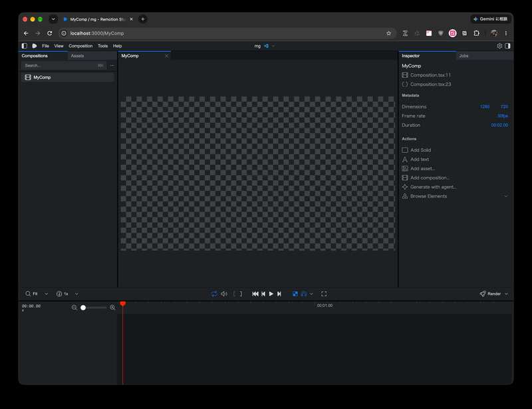Image resolution: width=532 pixels, height=409 pixels.
Task: Click Add composition... action
Action: click(x=430, y=178)
